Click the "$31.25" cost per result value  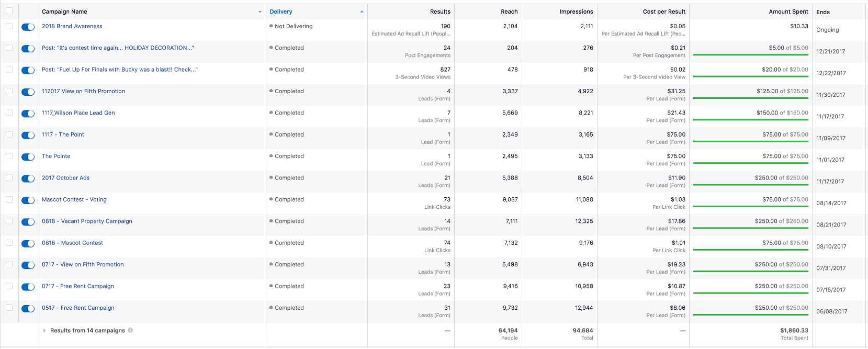[677, 91]
